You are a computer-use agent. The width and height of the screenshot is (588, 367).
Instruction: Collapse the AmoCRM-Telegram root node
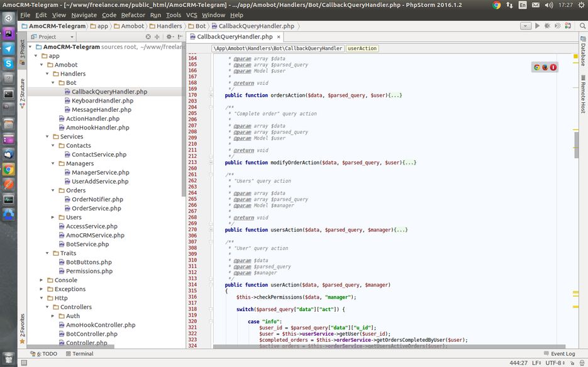tap(30, 47)
